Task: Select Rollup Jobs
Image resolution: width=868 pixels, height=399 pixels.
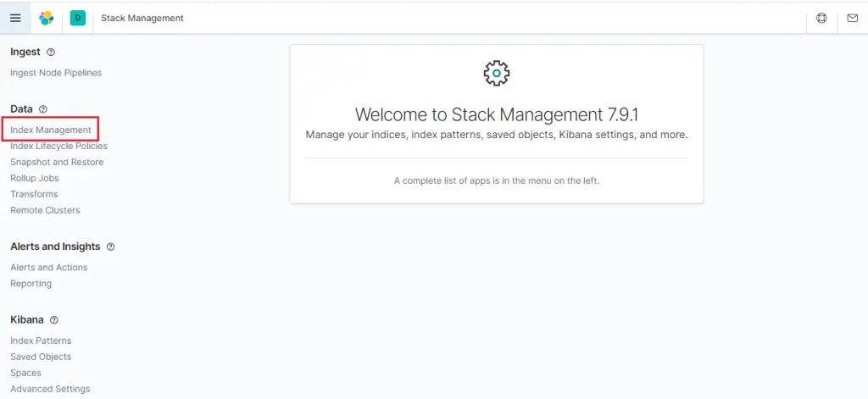Action: [x=34, y=178]
